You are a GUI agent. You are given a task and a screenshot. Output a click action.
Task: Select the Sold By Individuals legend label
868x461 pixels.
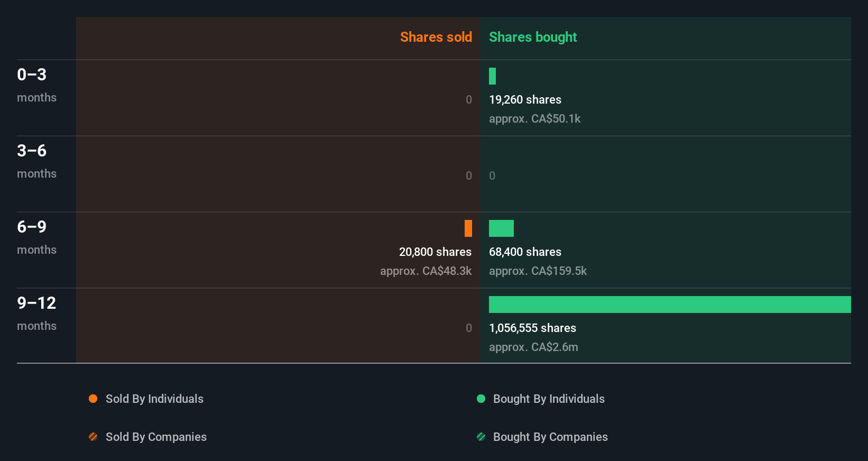154,399
